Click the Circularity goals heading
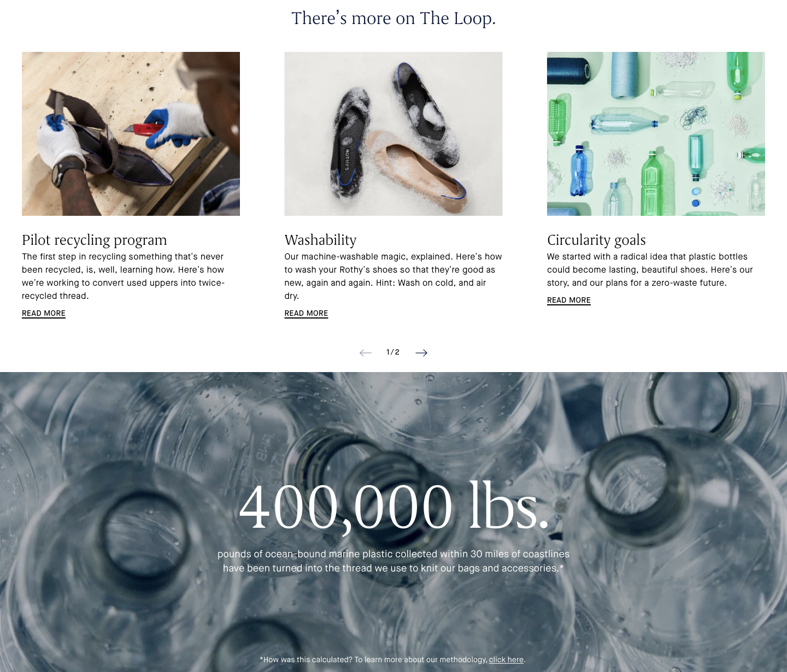This screenshot has width=787, height=672. [596, 240]
